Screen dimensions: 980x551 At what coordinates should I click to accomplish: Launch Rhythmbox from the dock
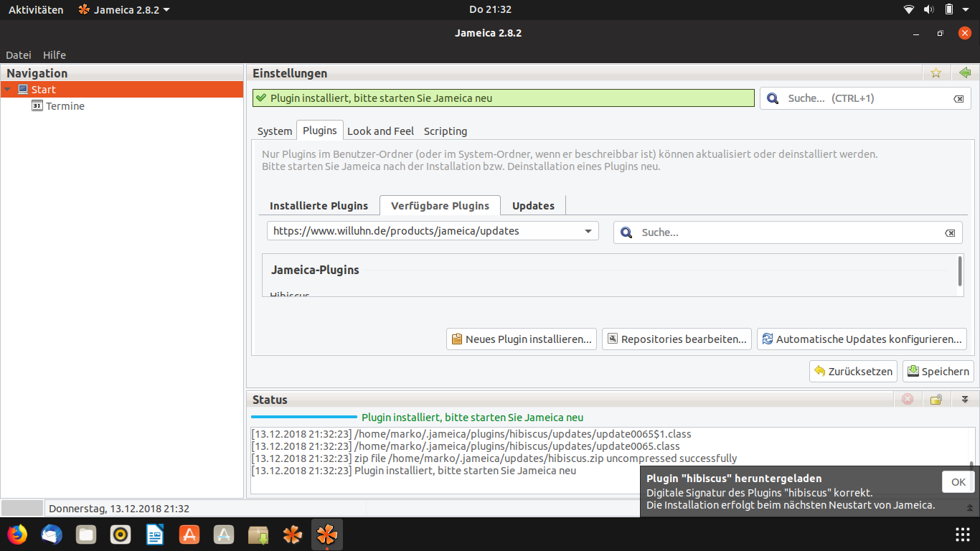pyautogui.click(x=121, y=534)
